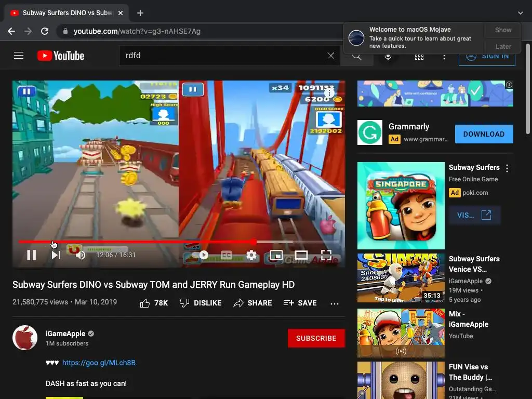Download Grammarly from the ad

484,134
